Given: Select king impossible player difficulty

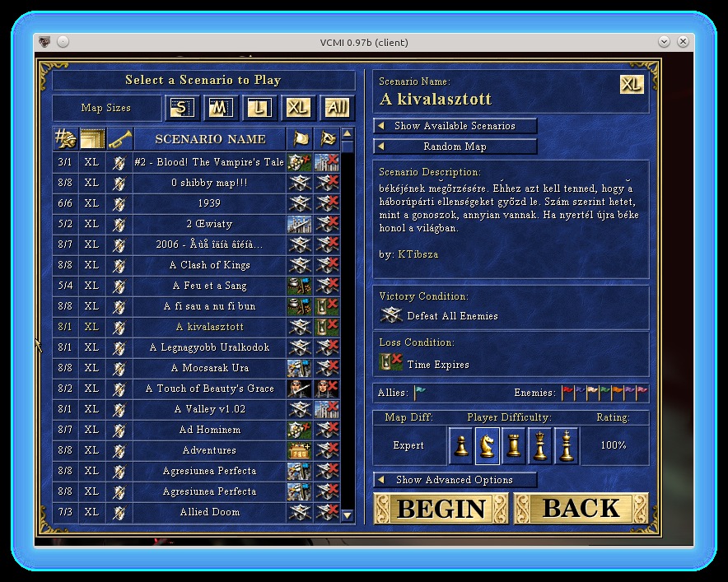Looking at the screenshot, I should coord(567,445).
